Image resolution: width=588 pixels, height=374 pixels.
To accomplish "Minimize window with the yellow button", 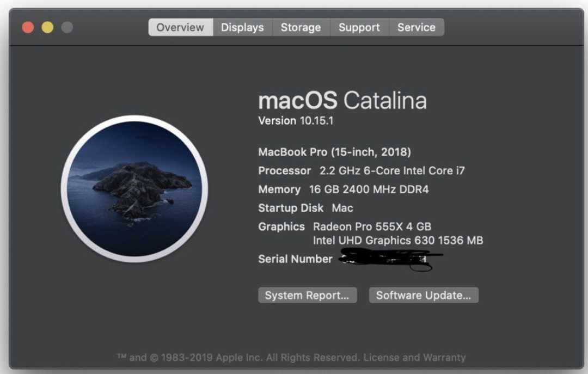I will pyautogui.click(x=47, y=27).
